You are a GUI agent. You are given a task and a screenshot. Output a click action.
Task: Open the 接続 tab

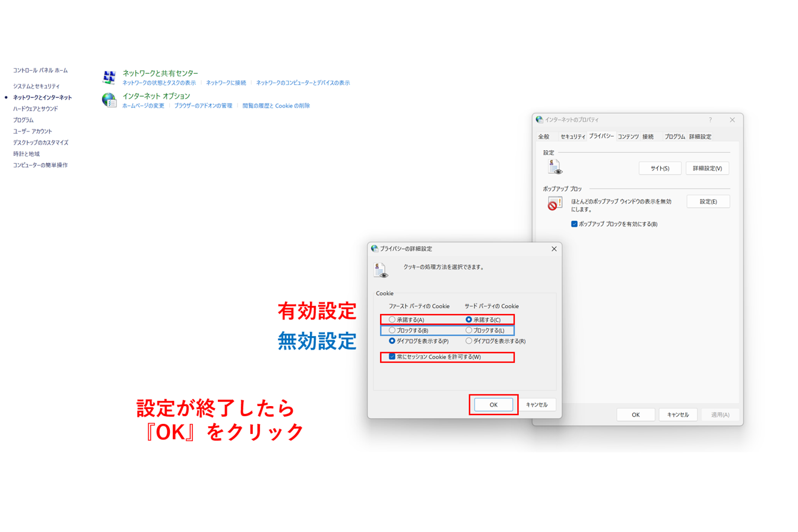(648, 137)
